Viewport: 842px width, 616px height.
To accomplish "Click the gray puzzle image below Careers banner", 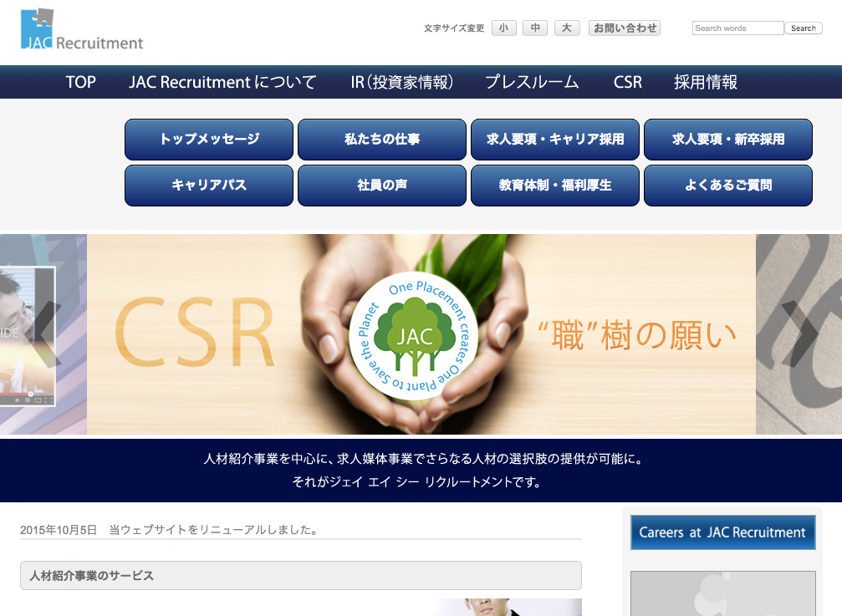I will 722,593.
